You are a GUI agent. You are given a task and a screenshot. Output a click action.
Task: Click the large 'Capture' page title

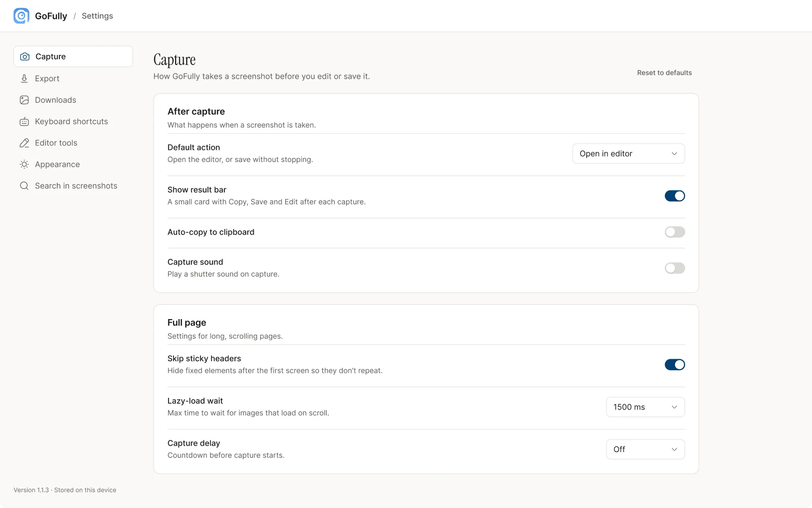pos(175,60)
